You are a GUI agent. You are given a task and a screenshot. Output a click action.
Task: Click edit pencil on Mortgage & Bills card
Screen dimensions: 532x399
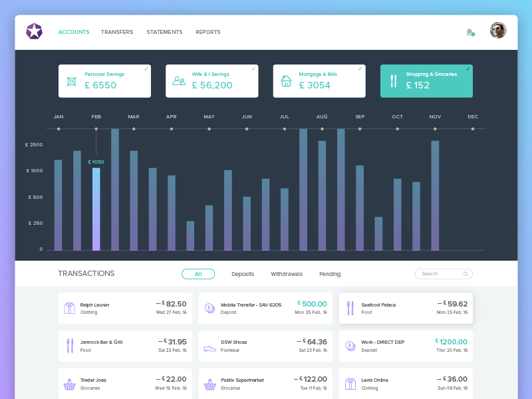(x=360, y=68)
